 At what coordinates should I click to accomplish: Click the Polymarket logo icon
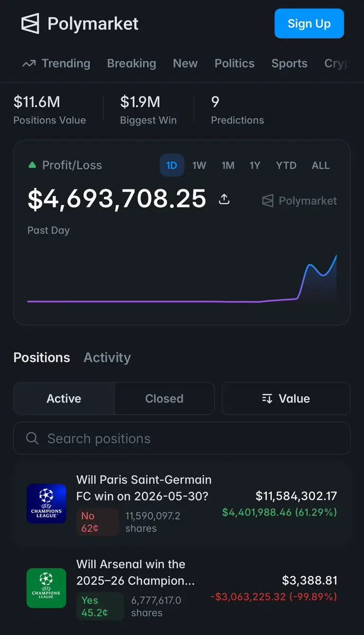30,23
